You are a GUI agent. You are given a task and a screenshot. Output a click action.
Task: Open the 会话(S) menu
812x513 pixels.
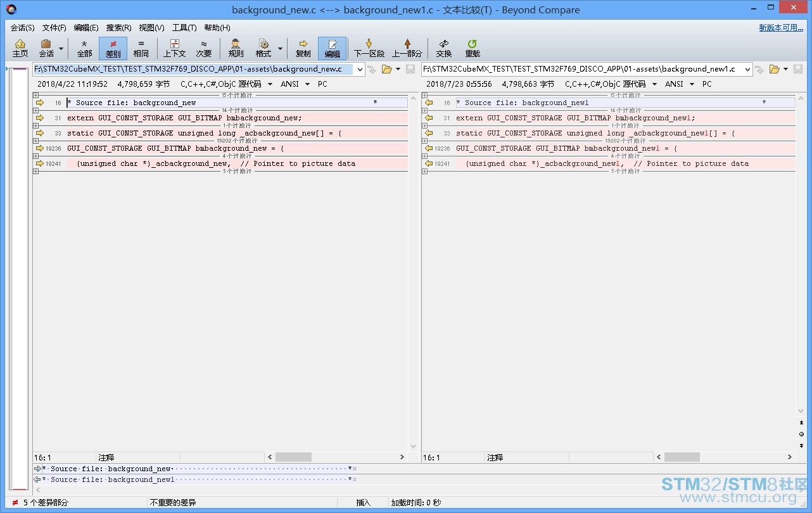click(x=23, y=28)
